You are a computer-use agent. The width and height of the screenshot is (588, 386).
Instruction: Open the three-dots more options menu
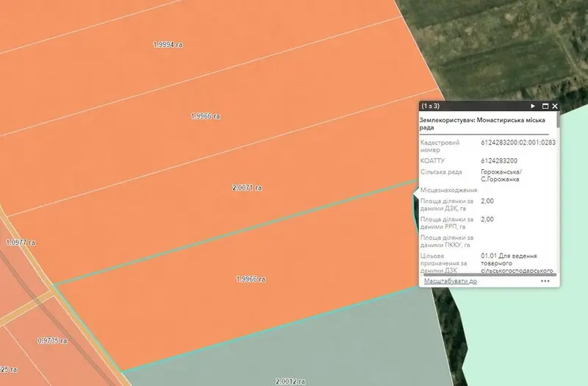[x=545, y=281]
